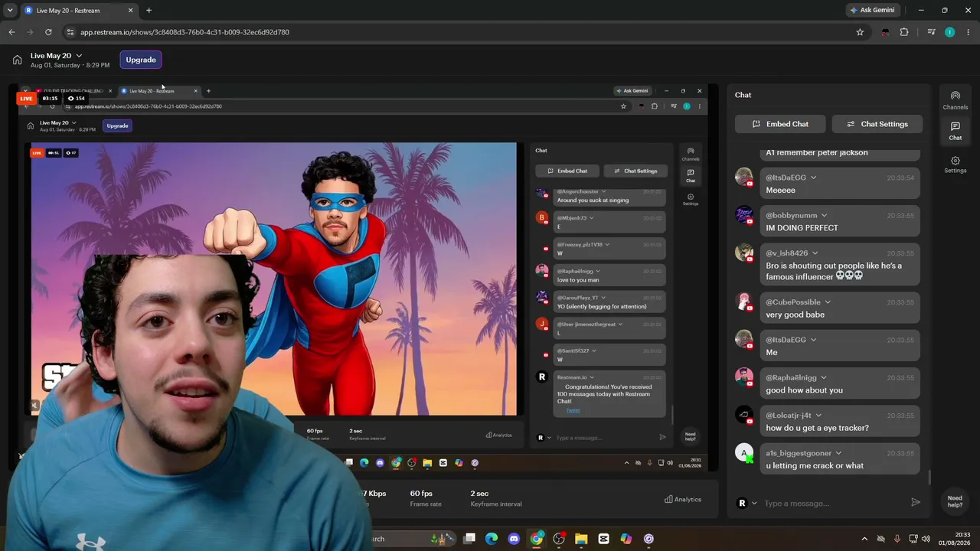
Task: Click the "60 fps" frame rate value
Action: coord(421,494)
